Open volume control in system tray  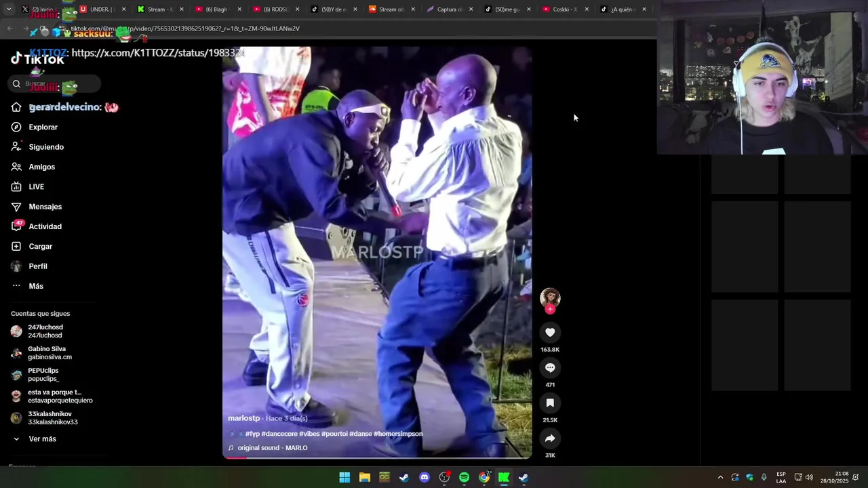coord(809,477)
